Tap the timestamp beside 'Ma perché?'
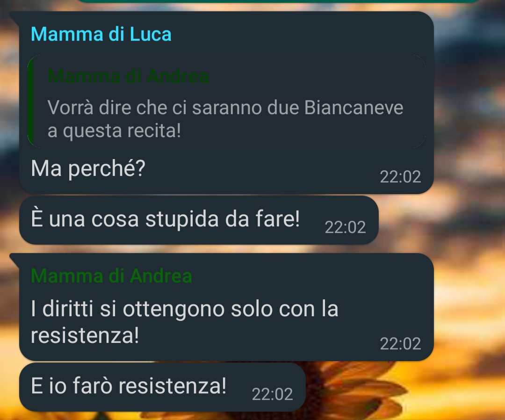 pos(400,176)
